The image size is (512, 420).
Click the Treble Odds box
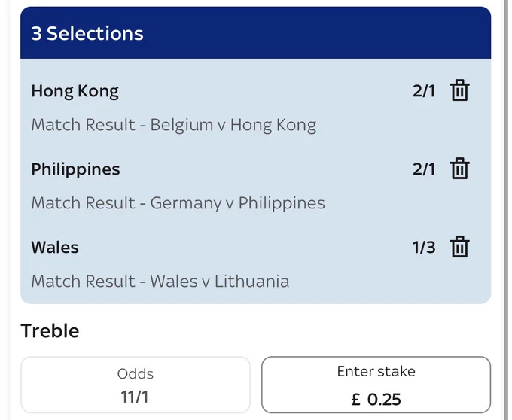(136, 385)
